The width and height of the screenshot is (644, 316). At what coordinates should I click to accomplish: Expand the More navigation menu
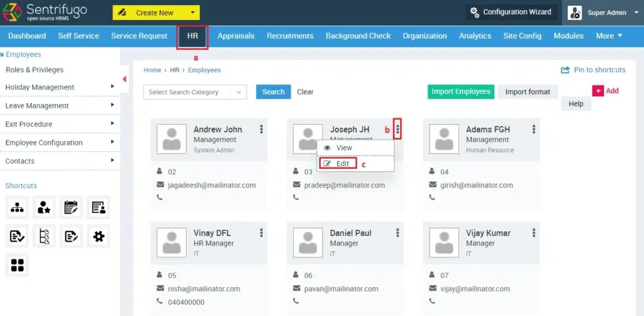click(x=609, y=36)
